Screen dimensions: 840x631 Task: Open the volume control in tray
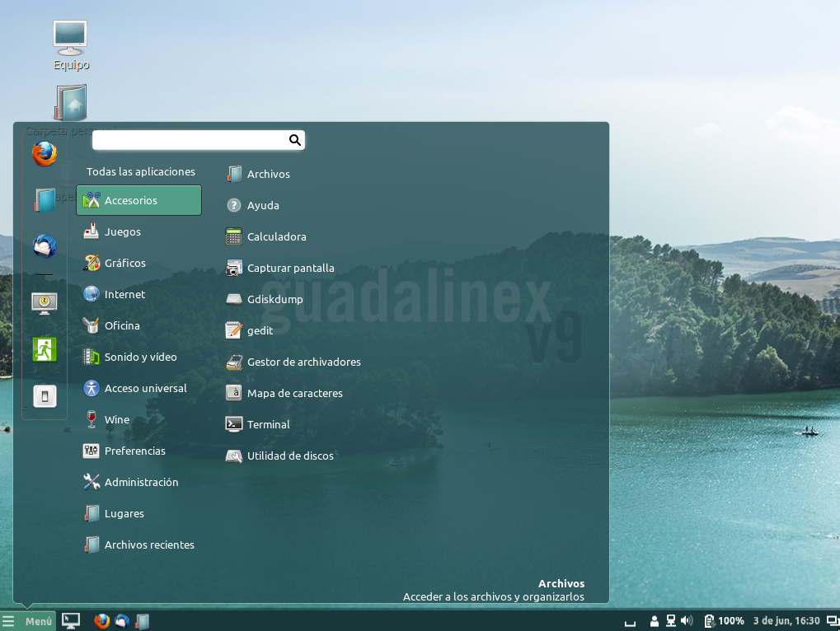point(687,621)
